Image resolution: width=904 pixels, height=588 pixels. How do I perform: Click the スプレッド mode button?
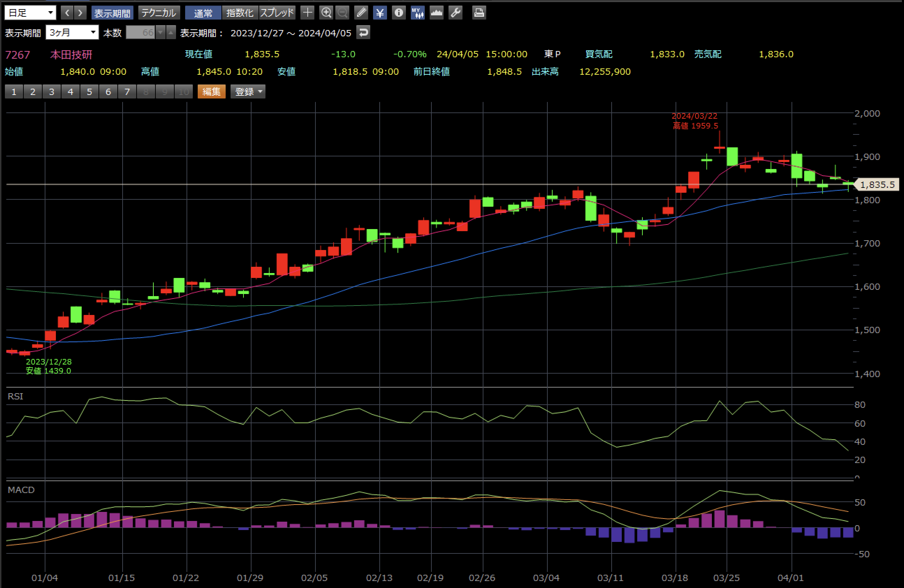277,13
